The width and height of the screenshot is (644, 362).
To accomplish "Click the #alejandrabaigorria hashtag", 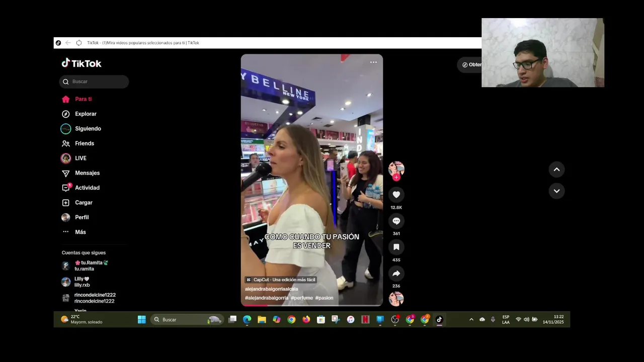I will click(267, 298).
